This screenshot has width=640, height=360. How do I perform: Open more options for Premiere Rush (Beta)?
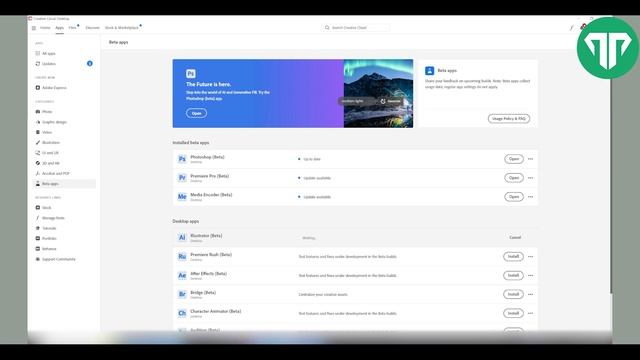click(x=530, y=257)
